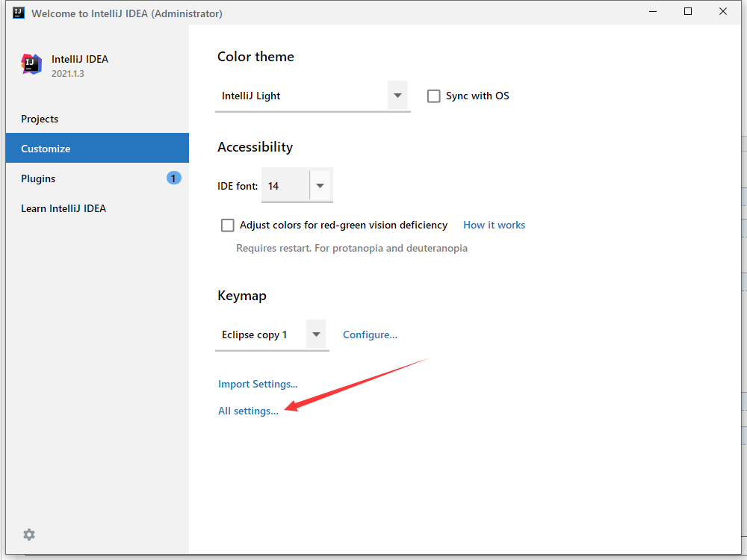Image resolution: width=747 pixels, height=560 pixels.
Task: Close the Welcome to IntelliJ IDEA window
Action: 722,11
